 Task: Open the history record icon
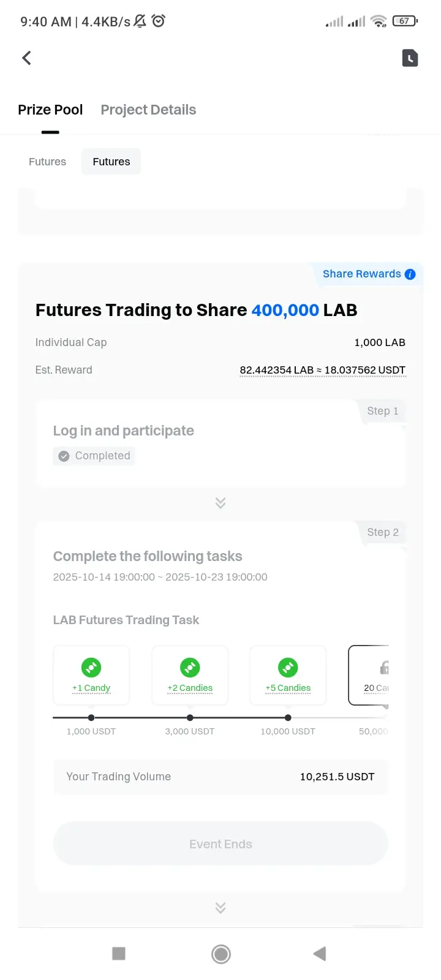point(410,58)
